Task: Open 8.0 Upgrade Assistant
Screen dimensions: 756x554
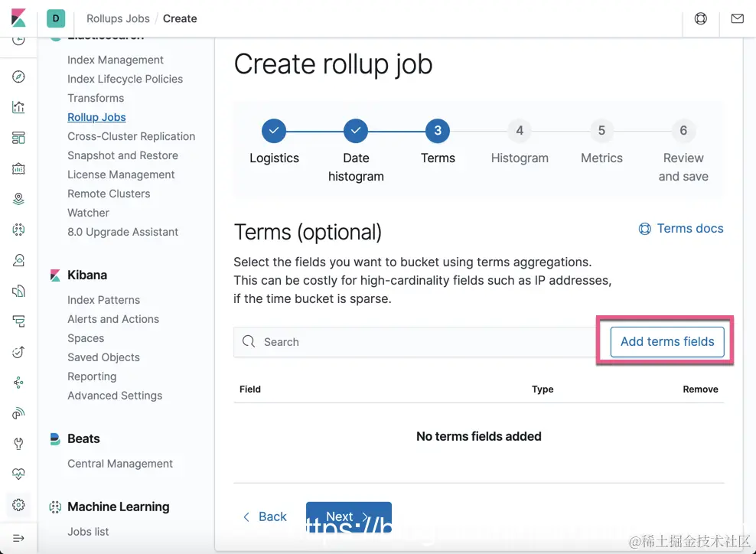Action: (122, 232)
